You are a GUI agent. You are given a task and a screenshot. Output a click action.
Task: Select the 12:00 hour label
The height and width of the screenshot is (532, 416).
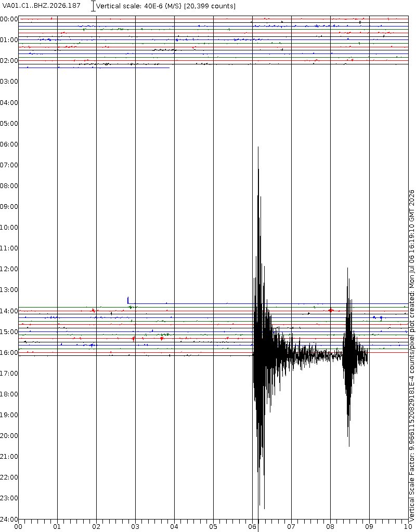coord(9,269)
